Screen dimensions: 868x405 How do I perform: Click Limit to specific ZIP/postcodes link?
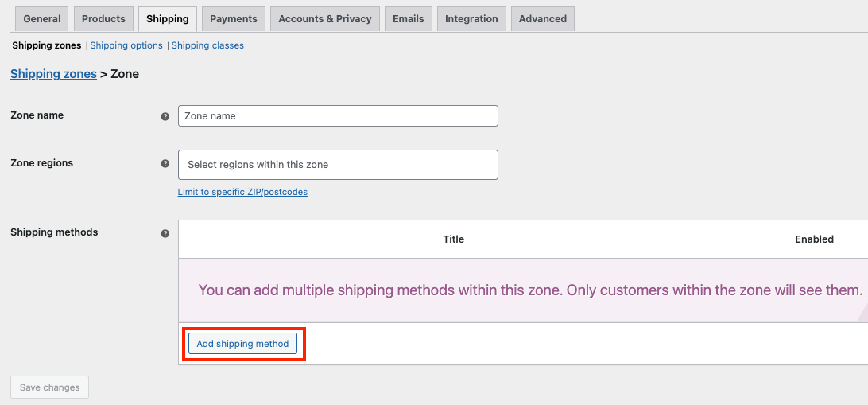click(242, 192)
